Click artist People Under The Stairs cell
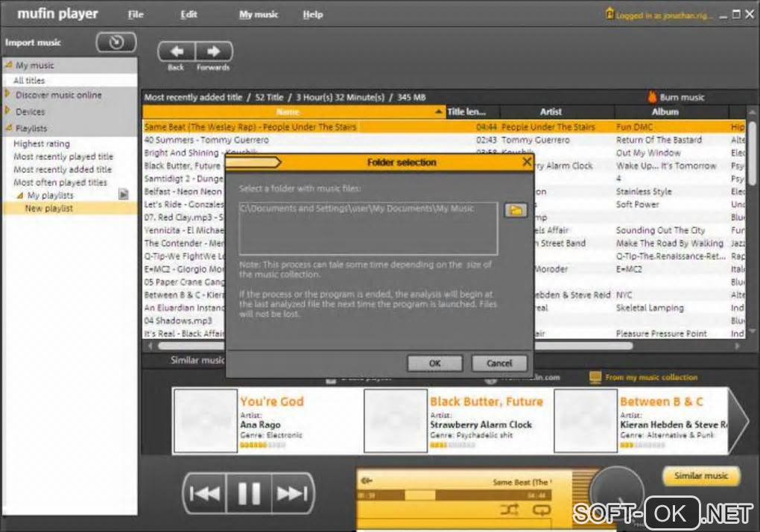Viewport: 760px width, 532px height. coord(548,127)
